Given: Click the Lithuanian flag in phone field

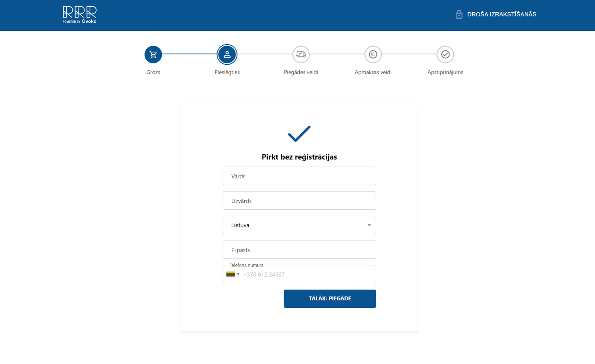Looking at the screenshot, I should click(231, 274).
